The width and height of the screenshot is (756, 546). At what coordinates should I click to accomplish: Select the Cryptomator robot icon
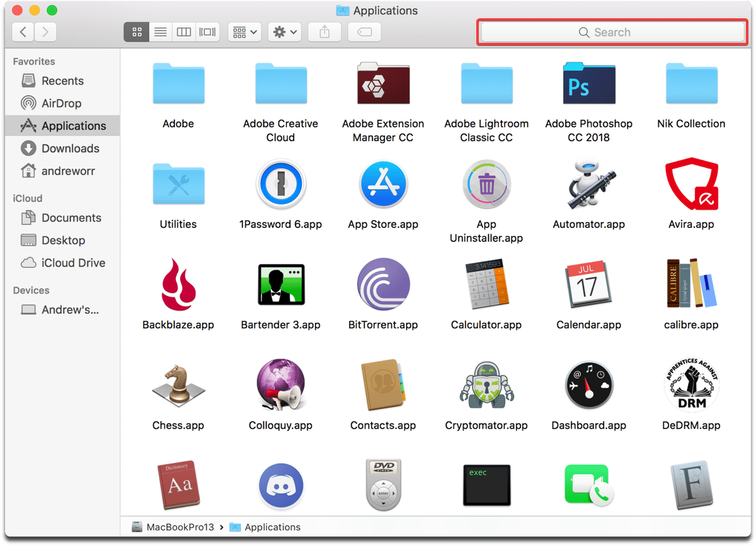(x=486, y=385)
